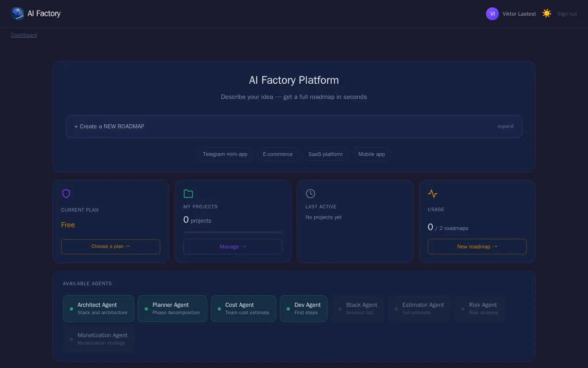This screenshot has width=588, height=368.
Task: Open the Manage projects button
Action: (233, 247)
